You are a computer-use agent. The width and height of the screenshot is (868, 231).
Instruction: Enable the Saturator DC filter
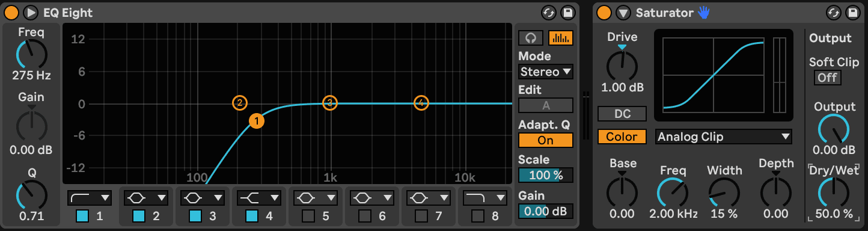[622, 114]
